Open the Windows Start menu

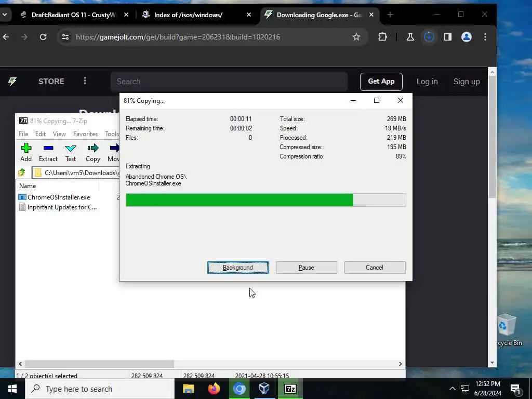[12, 389]
